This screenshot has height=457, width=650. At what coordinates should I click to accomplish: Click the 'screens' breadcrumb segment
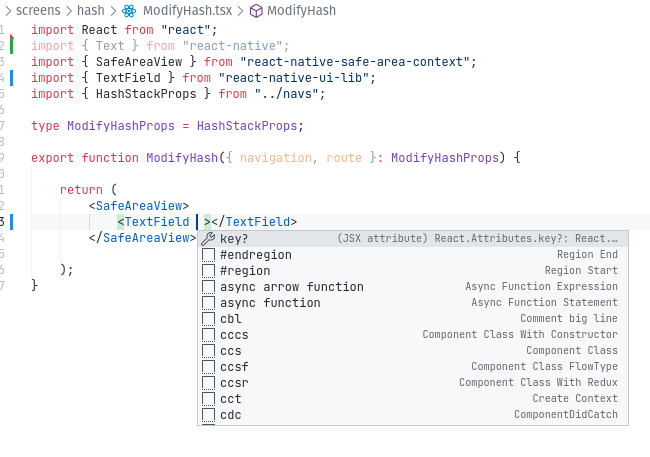(38, 10)
